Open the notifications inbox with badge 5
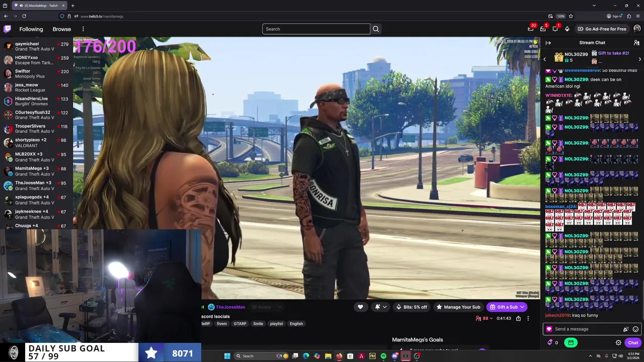 coord(543,29)
